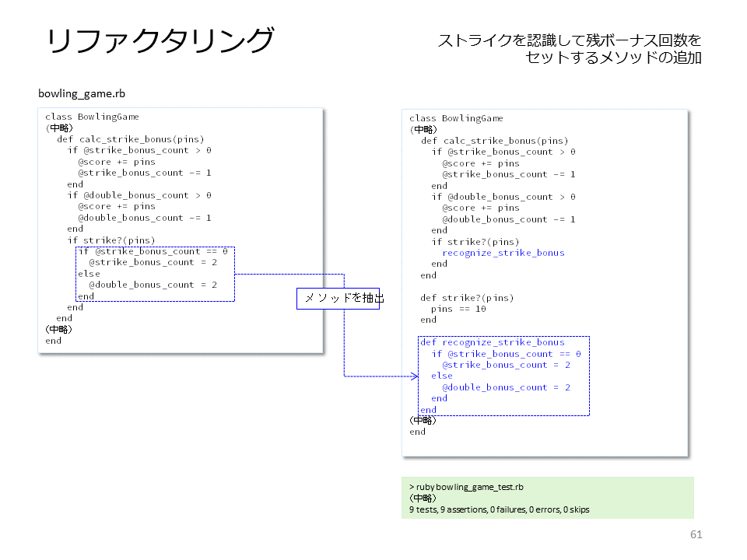Click the file name bowling_game.rb
This screenshot has height=560, width=747.
point(82,93)
